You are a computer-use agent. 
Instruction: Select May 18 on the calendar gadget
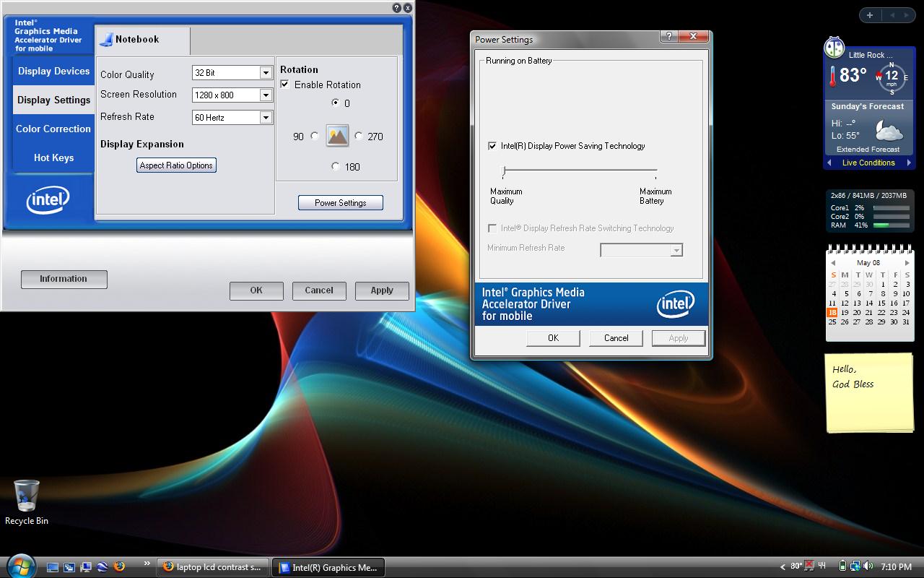pyautogui.click(x=832, y=313)
